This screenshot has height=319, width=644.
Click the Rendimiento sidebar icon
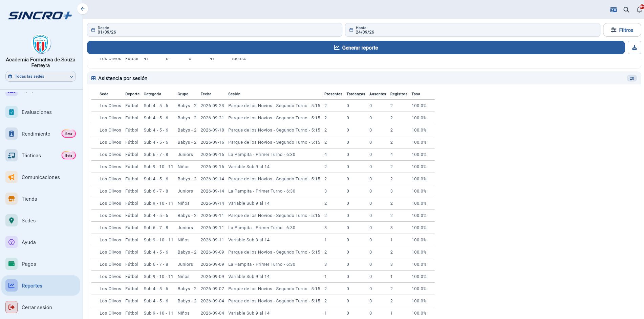pyautogui.click(x=12, y=134)
